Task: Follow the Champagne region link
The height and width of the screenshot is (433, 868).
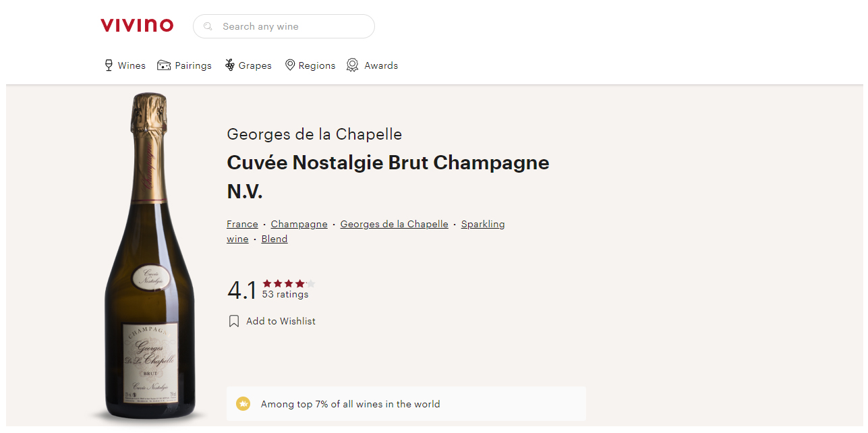Action: click(299, 224)
